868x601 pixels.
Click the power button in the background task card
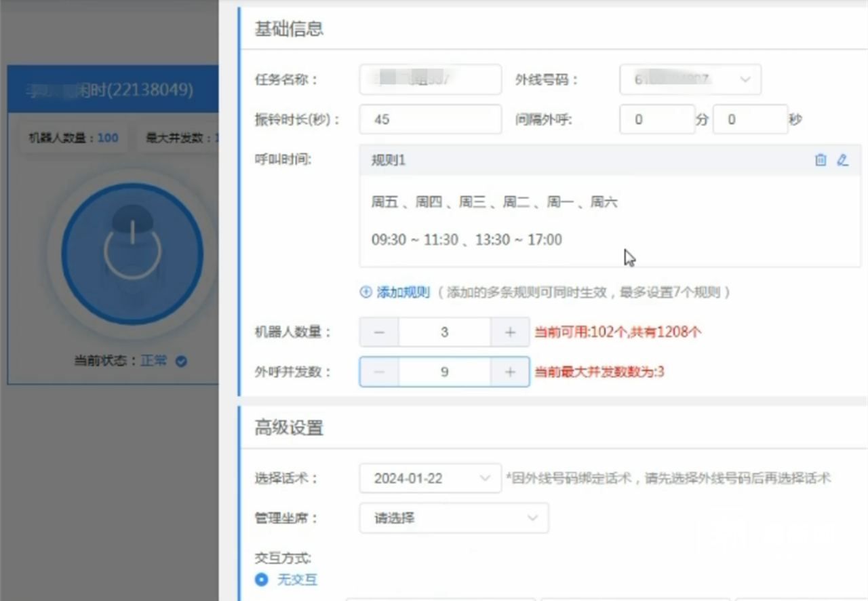[132, 253]
